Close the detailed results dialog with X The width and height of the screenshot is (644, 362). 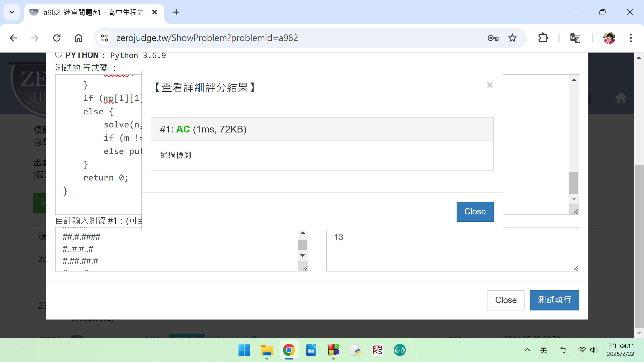490,85
